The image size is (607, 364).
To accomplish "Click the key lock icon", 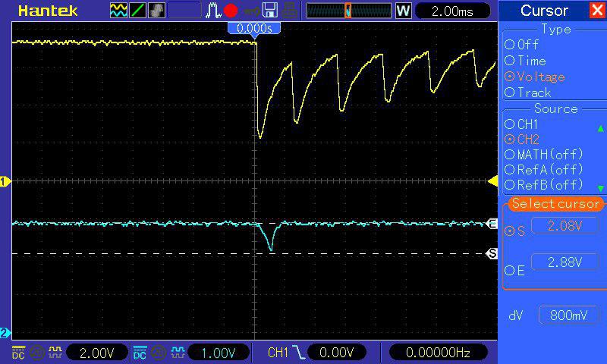I will click(x=252, y=11).
